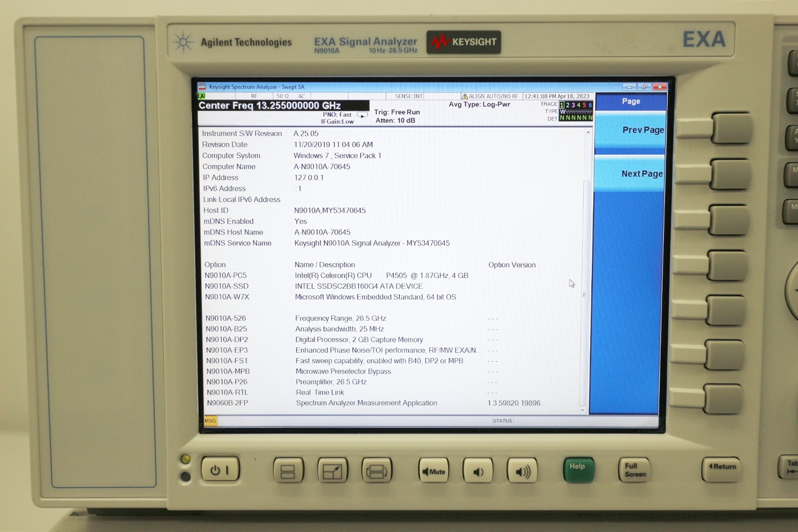Select trace number 5 indicator
Viewport: 798px width, 532px height.
point(584,105)
